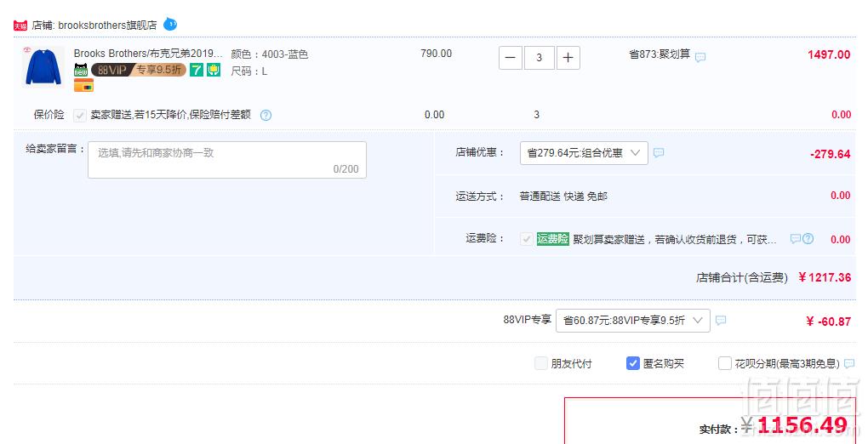Click the green shield guarantee icon
The width and height of the screenshot is (868, 444).
[214, 70]
